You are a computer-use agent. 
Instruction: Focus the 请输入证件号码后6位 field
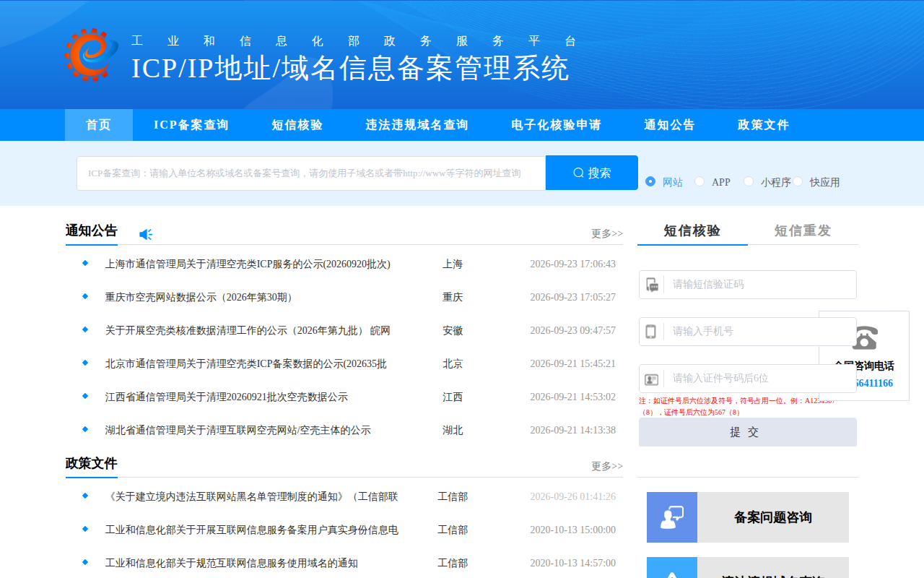tap(748, 379)
